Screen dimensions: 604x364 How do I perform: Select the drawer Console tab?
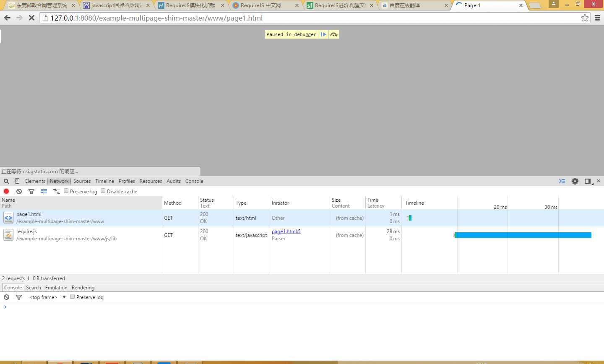point(13,288)
